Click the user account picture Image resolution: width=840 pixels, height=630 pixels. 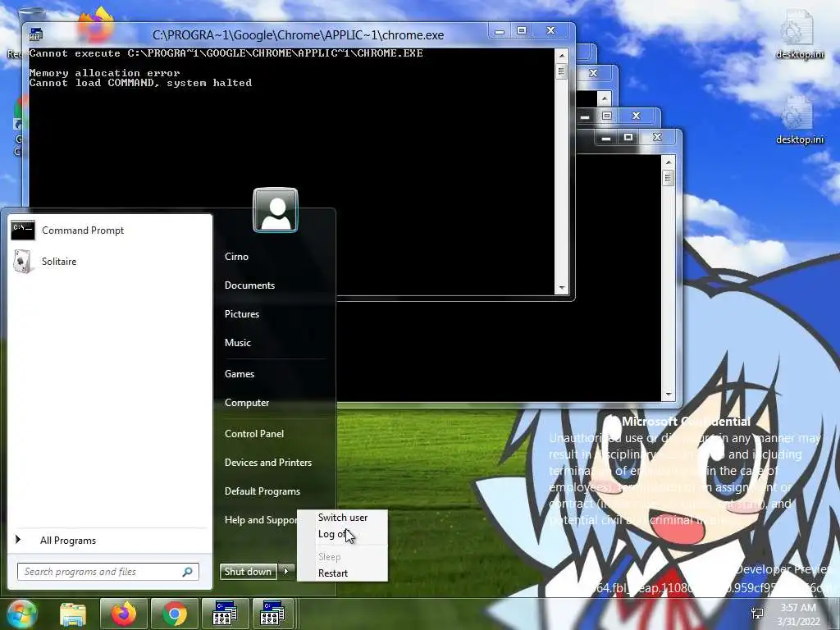pos(276,210)
